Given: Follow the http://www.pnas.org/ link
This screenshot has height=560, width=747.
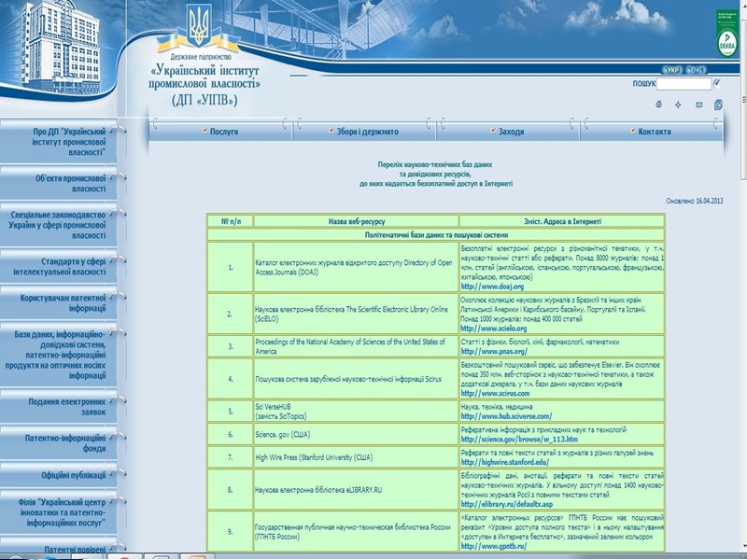Looking at the screenshot, I should pos(494,352).
